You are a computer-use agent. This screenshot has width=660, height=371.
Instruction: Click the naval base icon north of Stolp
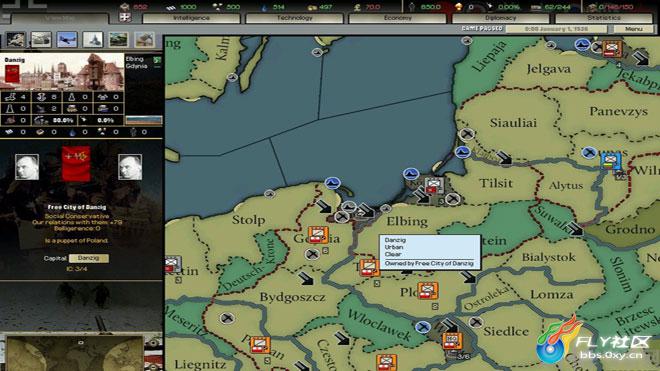coord(333,183)
